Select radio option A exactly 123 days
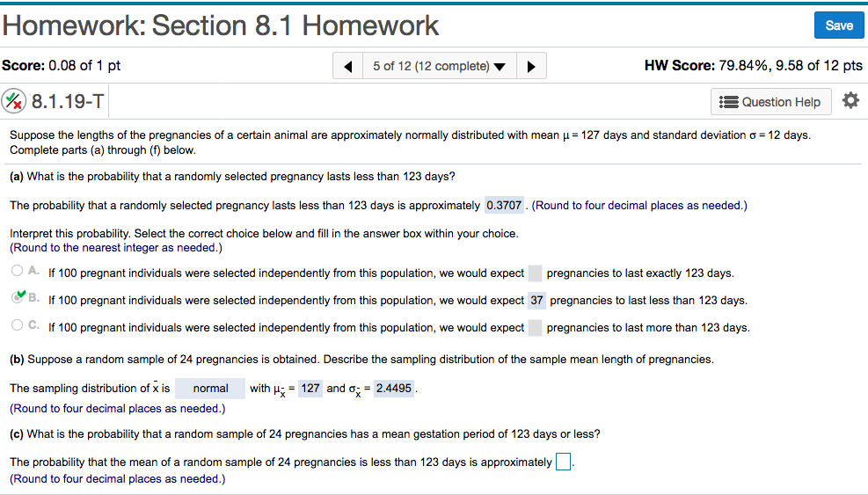Screen dimensions: 868x495 point(18,271)
